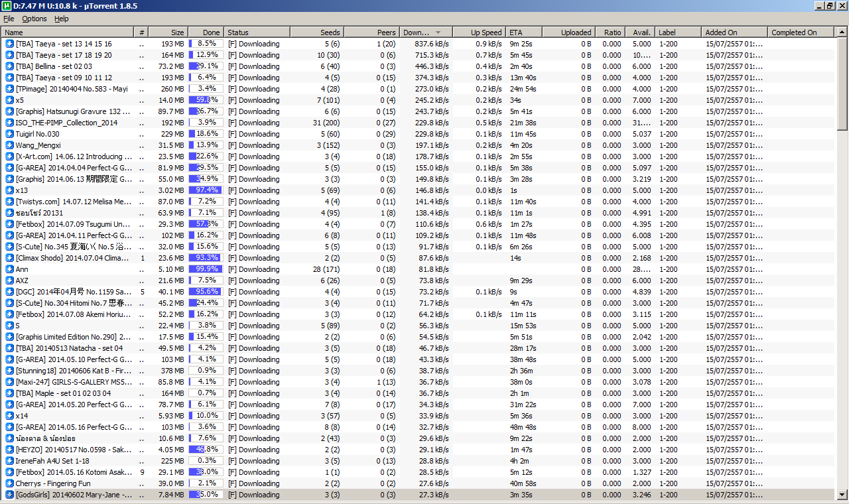Click the Status column header
The image size is (849, 504).
(x=257, y=32)
